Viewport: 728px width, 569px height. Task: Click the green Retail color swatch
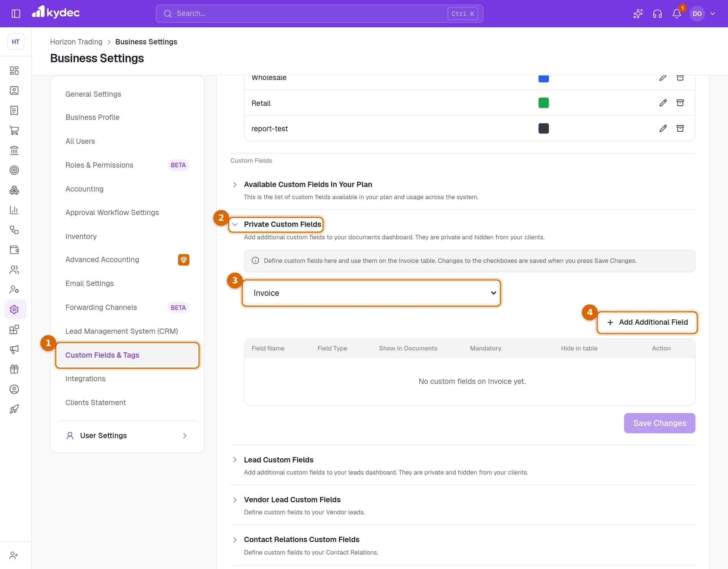coord(543,103)
